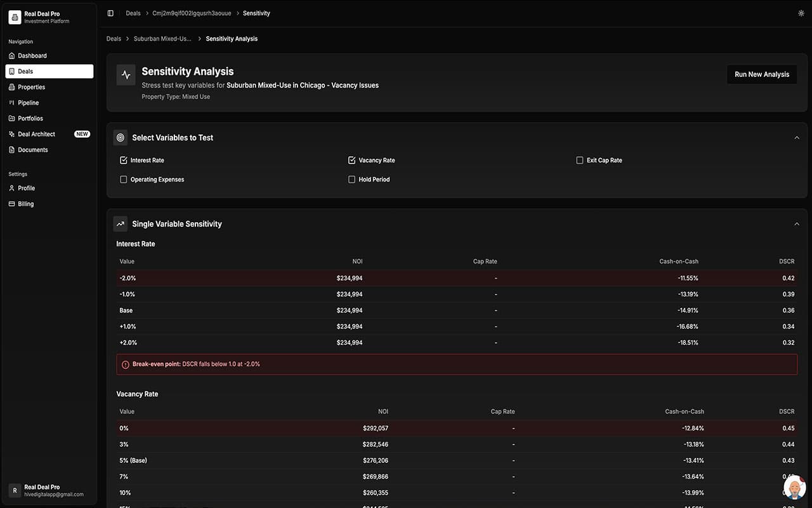812x508 pixels.
Task: Open the chat assistant avatar
Action: [794, 488]
